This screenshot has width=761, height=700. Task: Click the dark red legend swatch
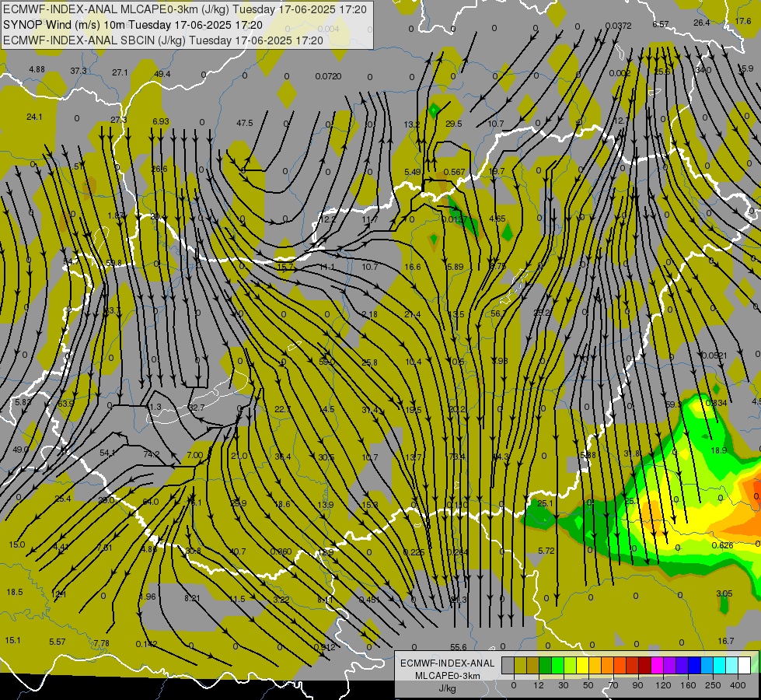click(x=645, y=665)
